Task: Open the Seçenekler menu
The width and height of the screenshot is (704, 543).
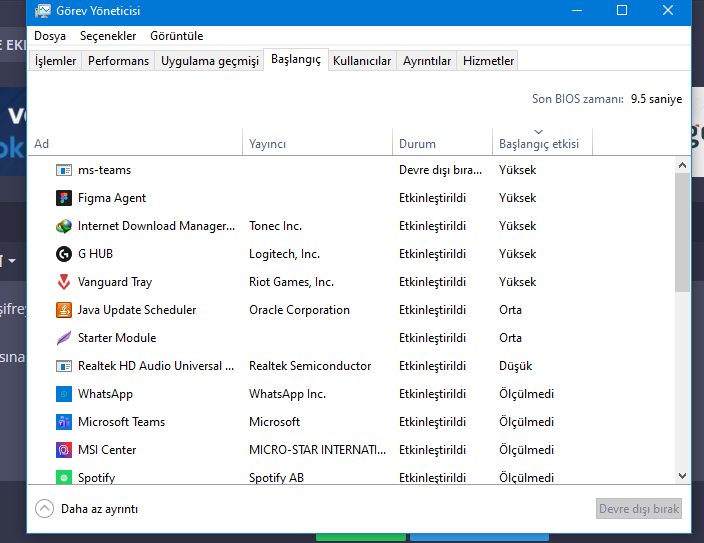Action: click(x=108, y=36)
